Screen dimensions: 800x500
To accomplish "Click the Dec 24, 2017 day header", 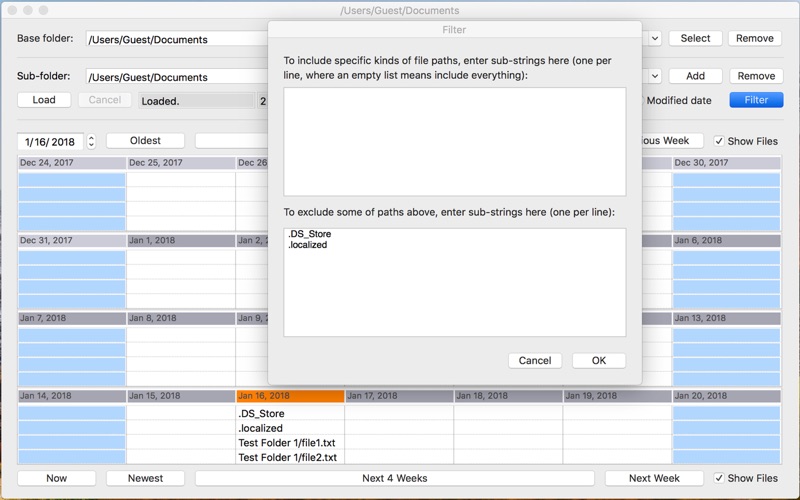I will tap(72, 163).
